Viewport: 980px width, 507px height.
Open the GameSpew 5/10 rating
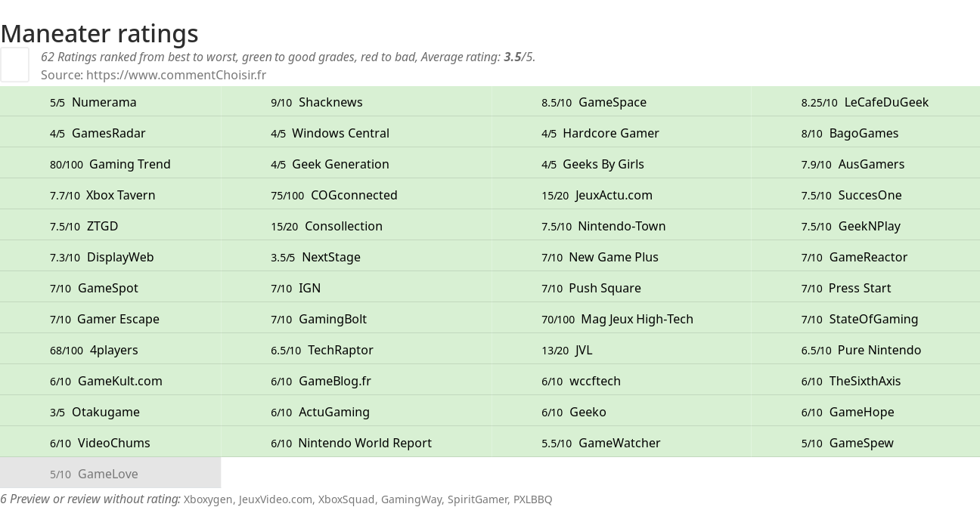coord(866,443)
